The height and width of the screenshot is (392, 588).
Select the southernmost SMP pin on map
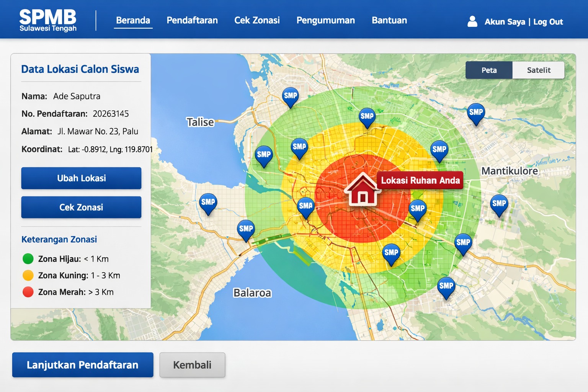(446, 287)
